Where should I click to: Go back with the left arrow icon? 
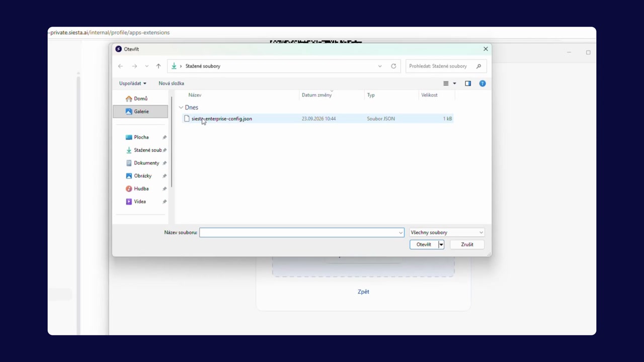coord(120,66)
